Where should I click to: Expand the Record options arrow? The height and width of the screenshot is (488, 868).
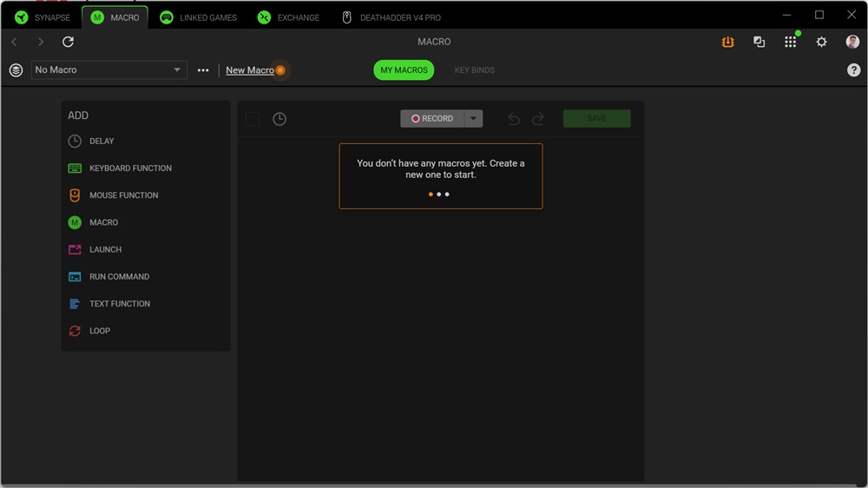coord(473,119)
